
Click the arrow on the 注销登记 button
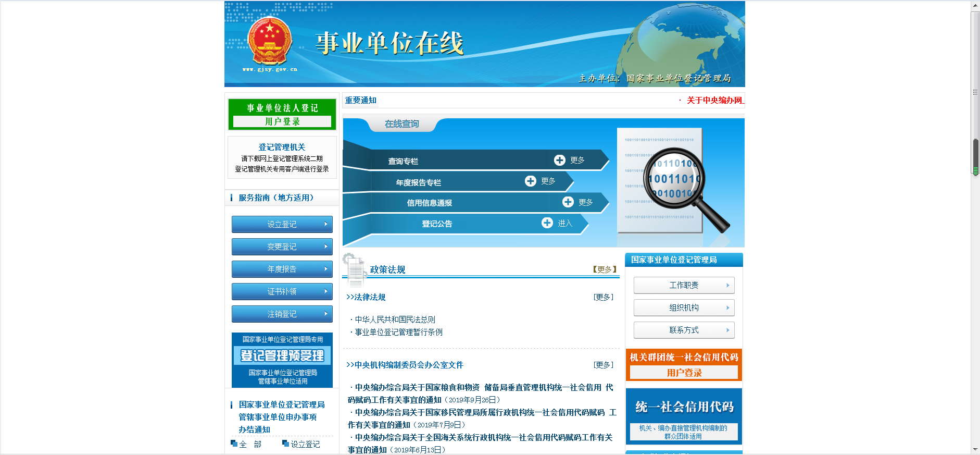[x=326, y=314]
